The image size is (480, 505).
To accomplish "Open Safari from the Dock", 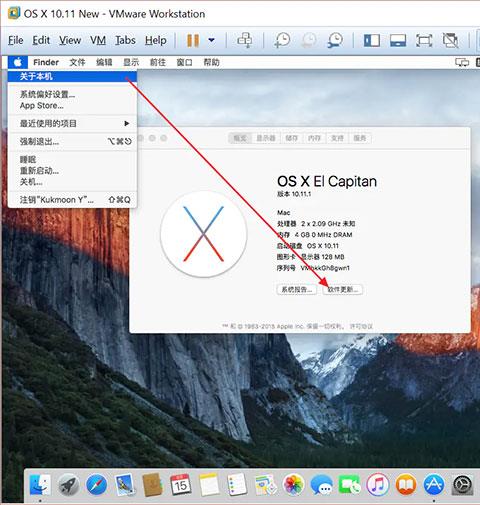I will pyautogui.click(x=96, y=485).
